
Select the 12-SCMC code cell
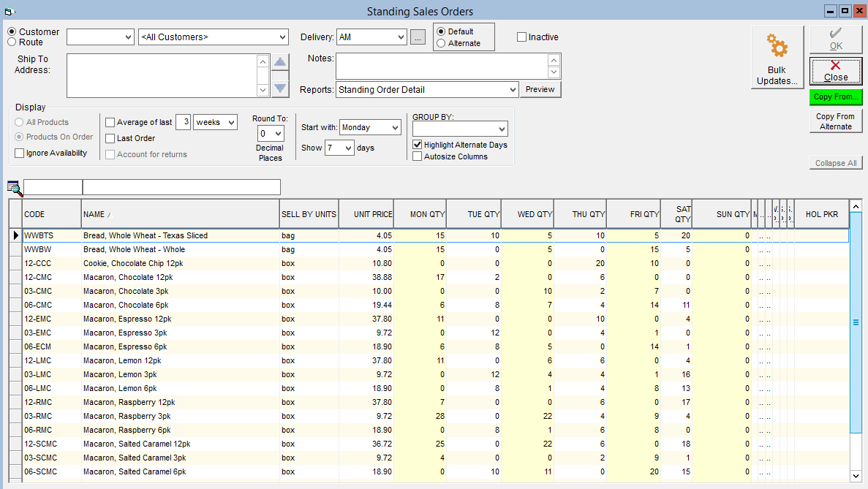pos(52,444)
